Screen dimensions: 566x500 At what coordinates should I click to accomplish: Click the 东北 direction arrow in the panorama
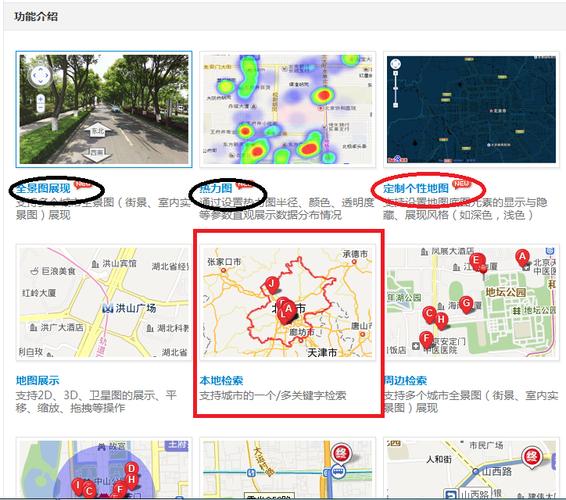(97, 130)
